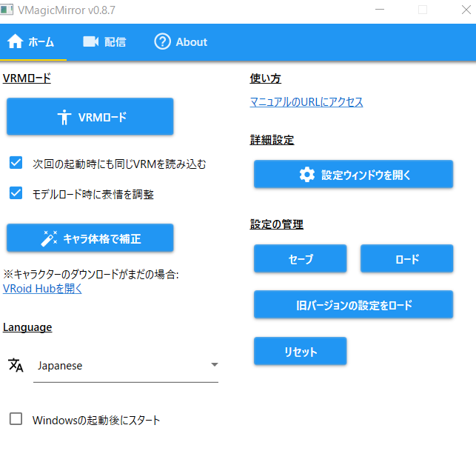The width and height of the screenshot is (476, 465).
Task: Open the About tab
Action: click(181, 42)
